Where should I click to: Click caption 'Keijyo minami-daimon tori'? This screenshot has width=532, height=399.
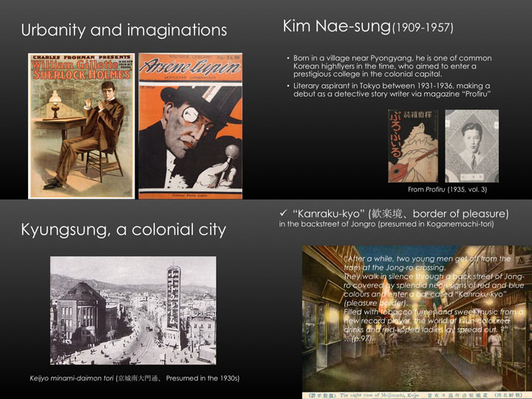72,378
